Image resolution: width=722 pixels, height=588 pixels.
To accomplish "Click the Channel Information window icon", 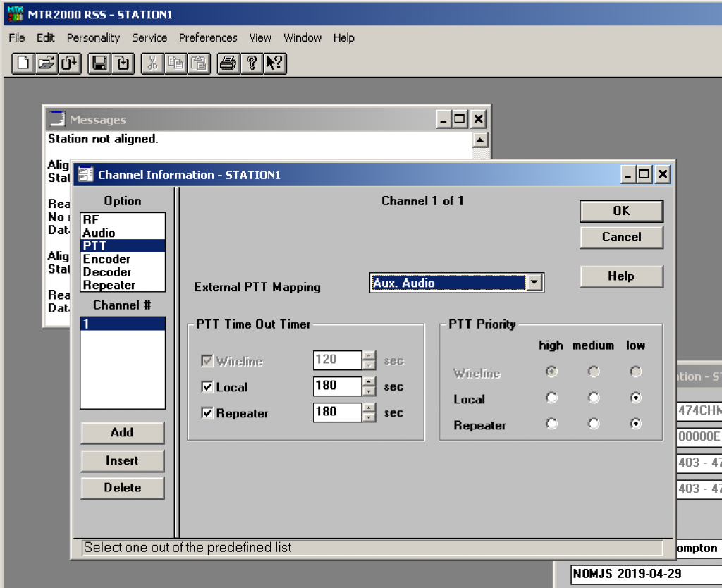I will pyautogui.click(x=85, y=175).
